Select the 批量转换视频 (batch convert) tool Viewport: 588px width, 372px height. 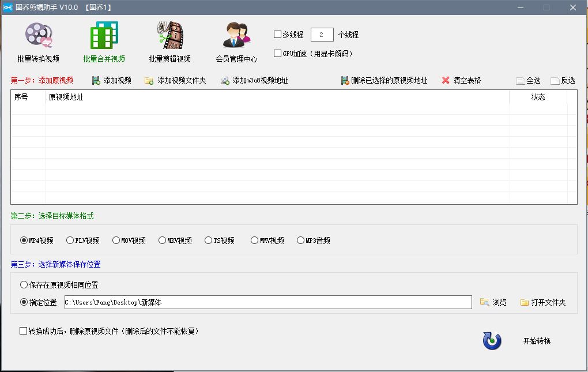tap(38, 40)
